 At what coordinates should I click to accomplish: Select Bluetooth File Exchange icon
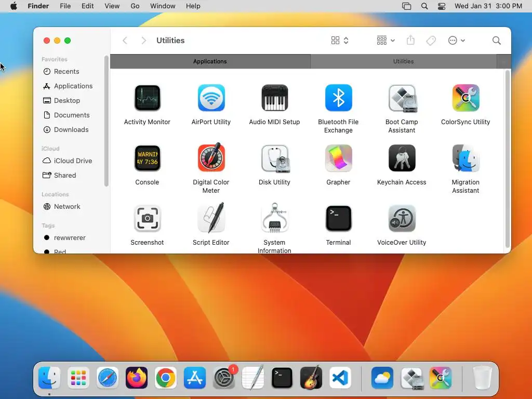click(338, 98)
